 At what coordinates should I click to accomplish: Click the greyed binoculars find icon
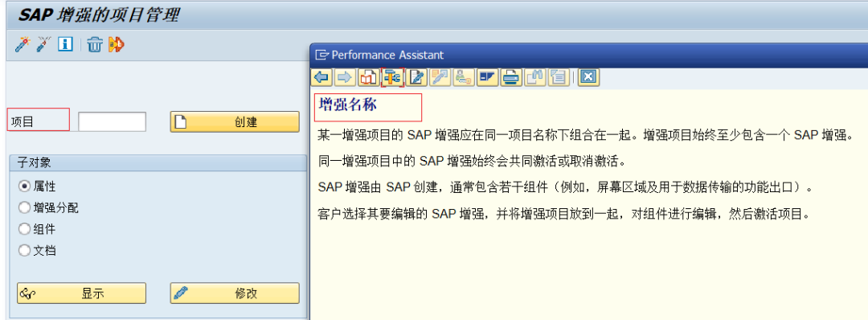534,77
